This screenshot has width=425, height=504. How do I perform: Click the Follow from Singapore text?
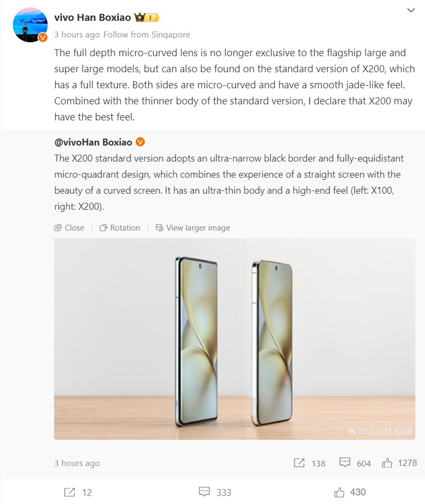tap(147, 35)
